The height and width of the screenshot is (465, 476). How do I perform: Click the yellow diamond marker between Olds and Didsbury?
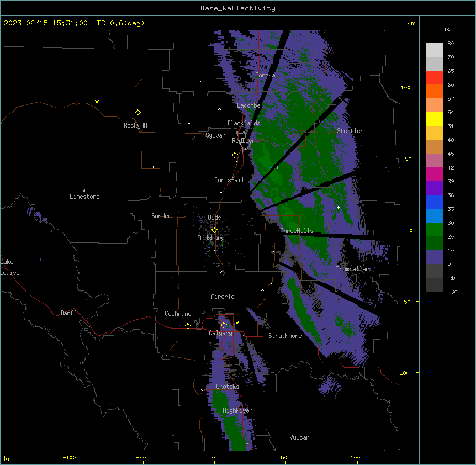click(214, 230)
